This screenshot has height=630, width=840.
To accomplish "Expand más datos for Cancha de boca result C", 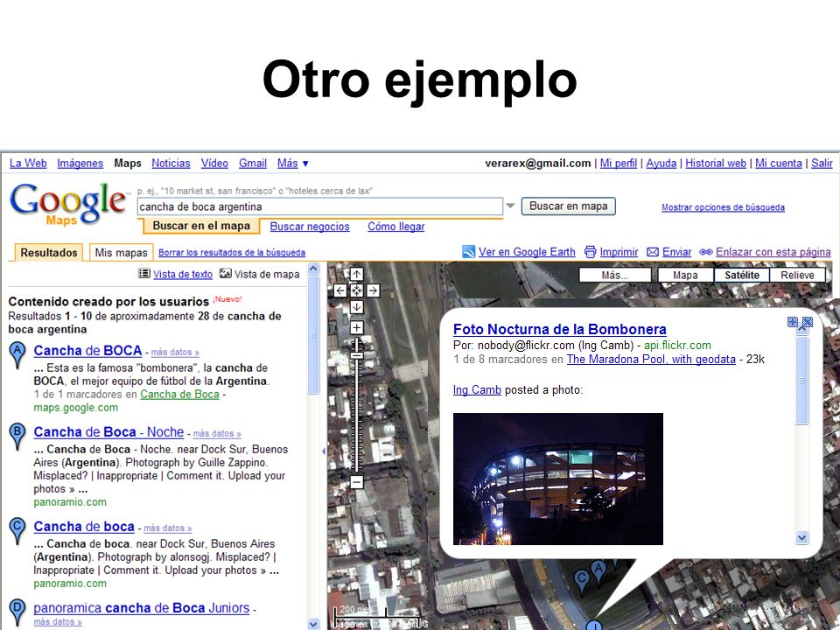I will (x=167, y=528).
